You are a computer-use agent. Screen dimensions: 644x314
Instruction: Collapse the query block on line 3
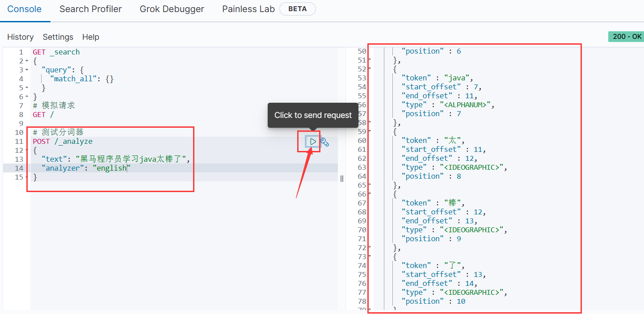[27, 70]
